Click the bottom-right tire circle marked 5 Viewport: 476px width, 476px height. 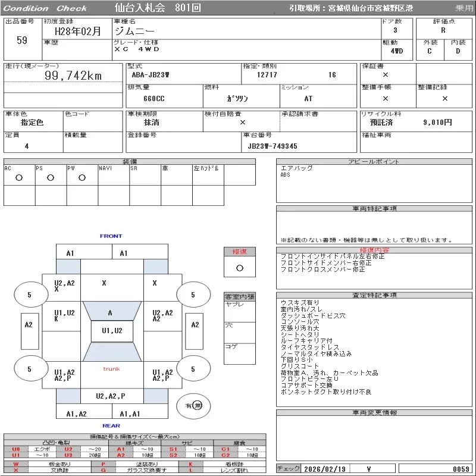coord(193,369)
